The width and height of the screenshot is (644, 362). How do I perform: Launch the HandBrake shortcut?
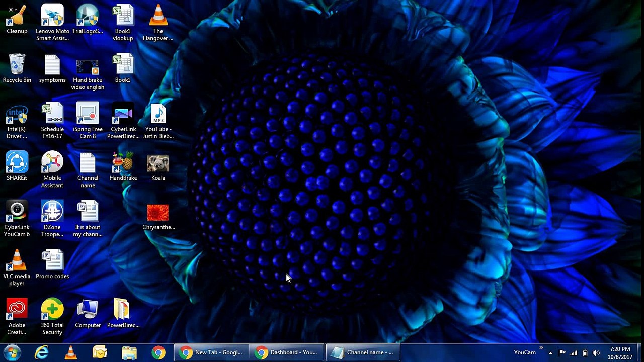123,167
